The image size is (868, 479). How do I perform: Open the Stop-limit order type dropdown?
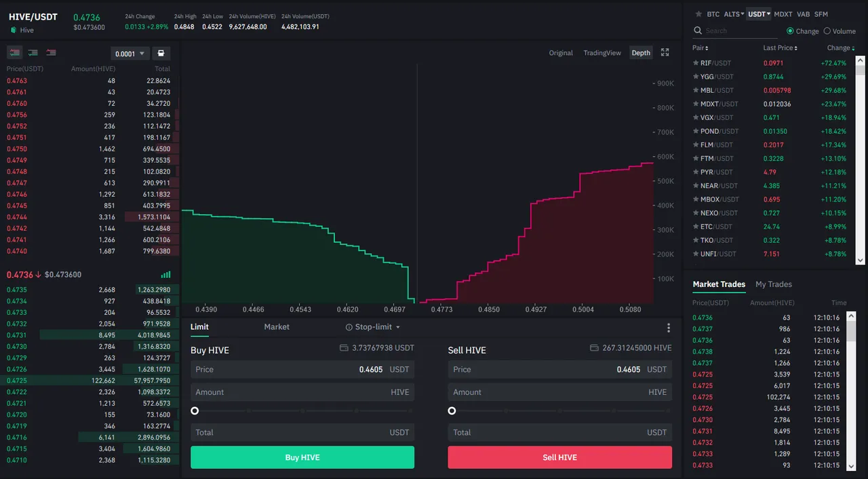pyautogui.click(x=373, y=327)
